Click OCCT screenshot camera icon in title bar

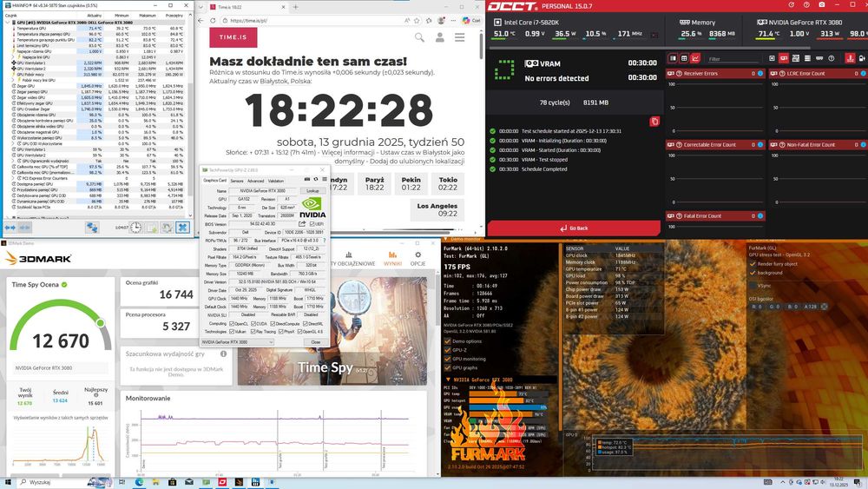[x=821, y=5]
